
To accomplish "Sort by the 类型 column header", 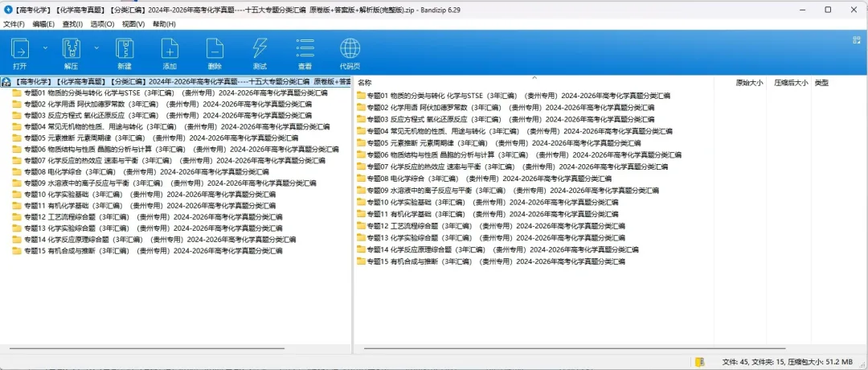I will 821,83.
